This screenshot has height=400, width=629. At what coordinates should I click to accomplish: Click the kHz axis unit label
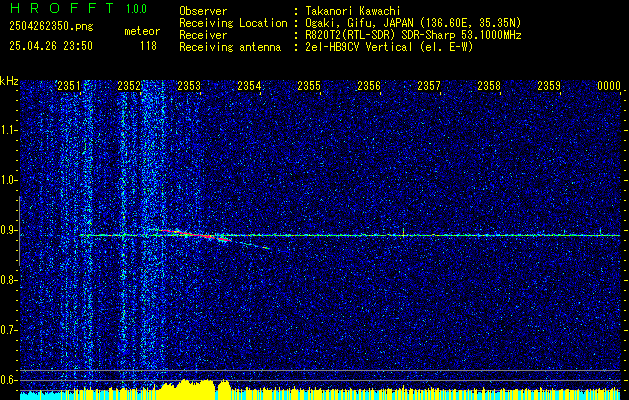pos(9,81)
